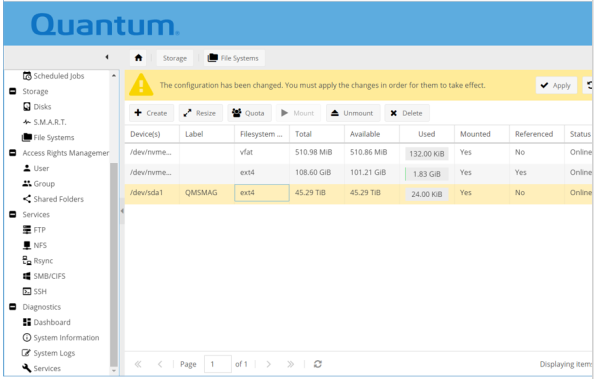Click the Delete button
594x379 pixels.
407,113
